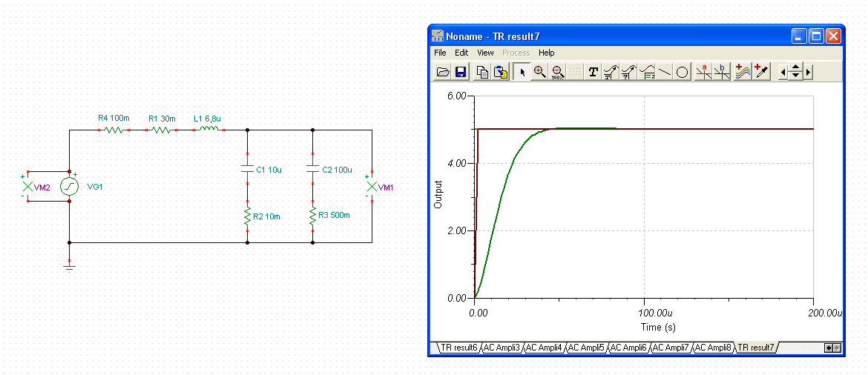Click toolbar right arrow button

(x=808, y=72)
